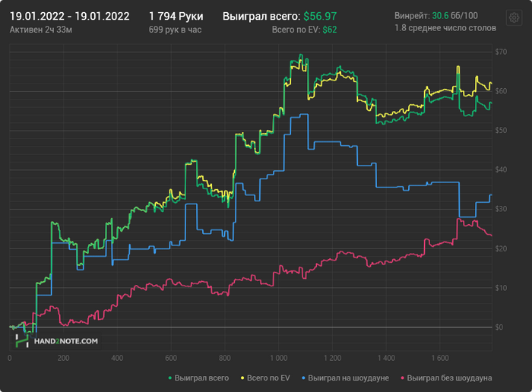Screen dimensions: 532x392
Task: Click the HAND2NOTE.COM text
Action: pos(66,341)
